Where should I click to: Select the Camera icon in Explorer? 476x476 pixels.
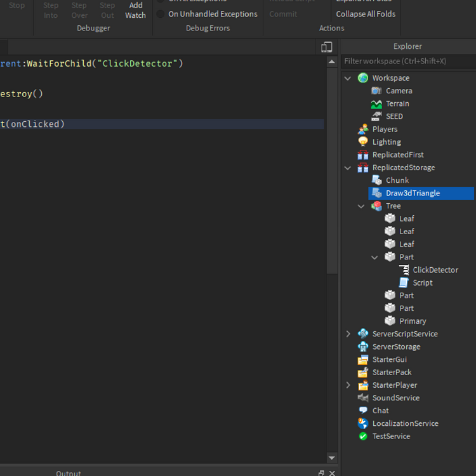pyautogui.click(x=376, y=91)
